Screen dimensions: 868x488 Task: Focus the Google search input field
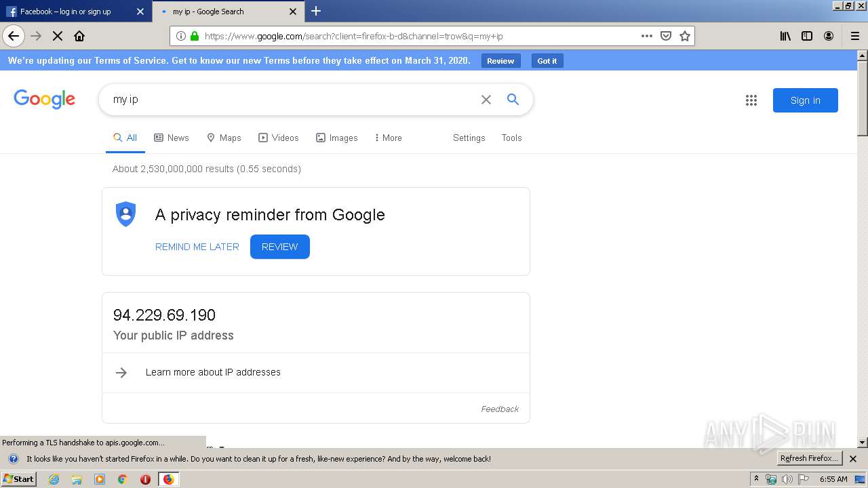pos(292,100)
